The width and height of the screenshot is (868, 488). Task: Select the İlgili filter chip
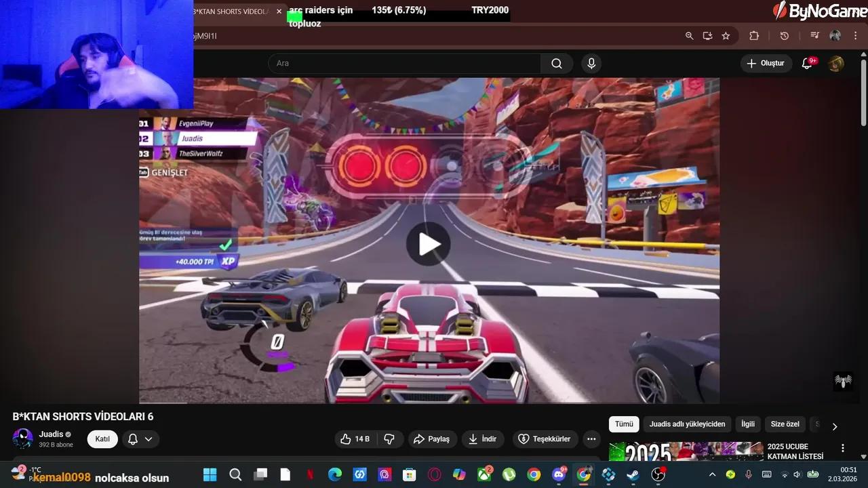[748, 424]
